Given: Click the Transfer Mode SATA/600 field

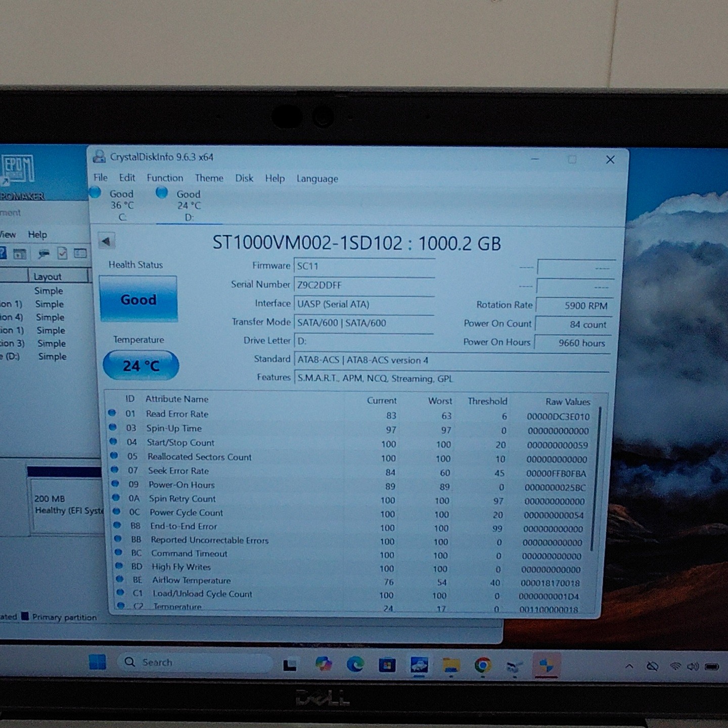Looking at the screenshot, I should 364,323.
